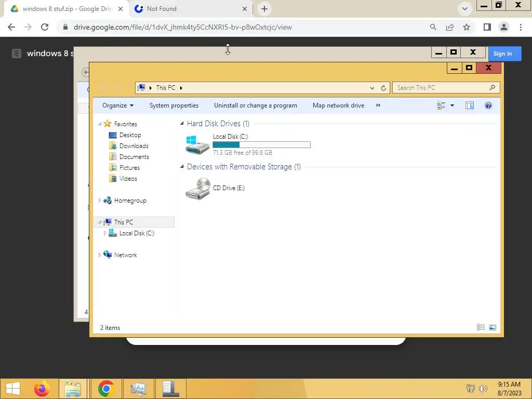Open Firefox from the taskbar
532x399 pixels.
tap(42, 389)
